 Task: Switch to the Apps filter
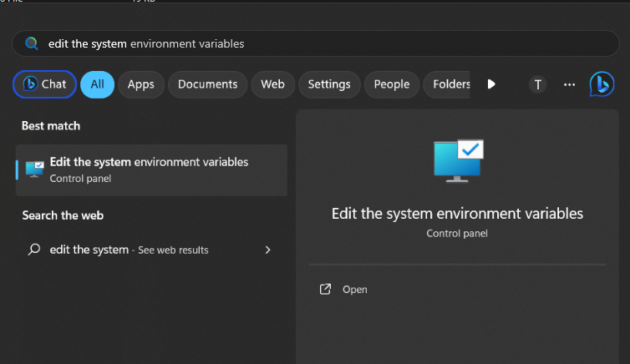click(141, 84)
